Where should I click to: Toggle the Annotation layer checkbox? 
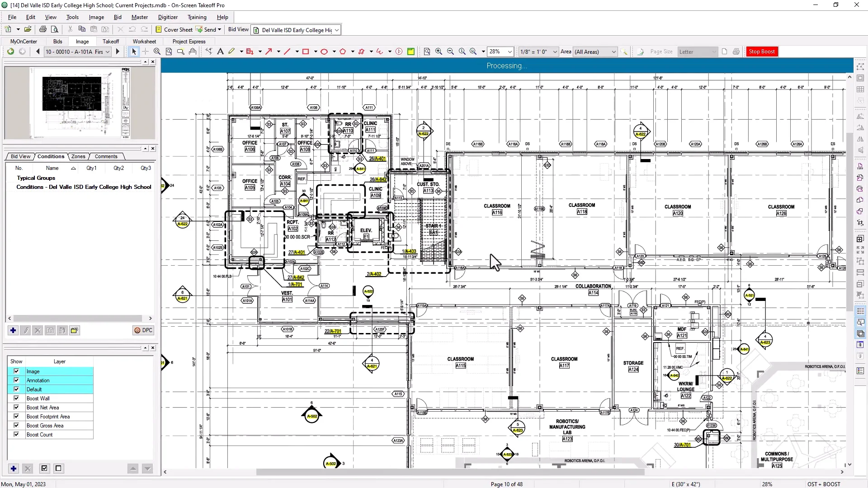(x=16, y=380)
